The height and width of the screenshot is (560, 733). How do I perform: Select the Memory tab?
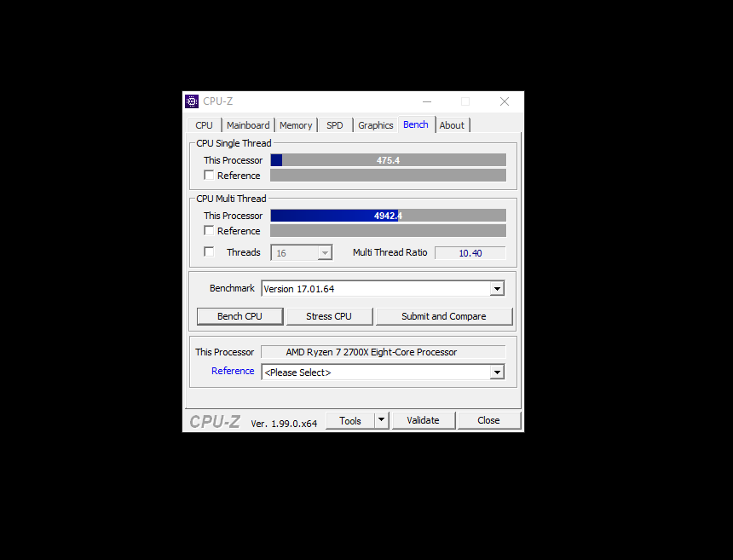pos(296,125)
